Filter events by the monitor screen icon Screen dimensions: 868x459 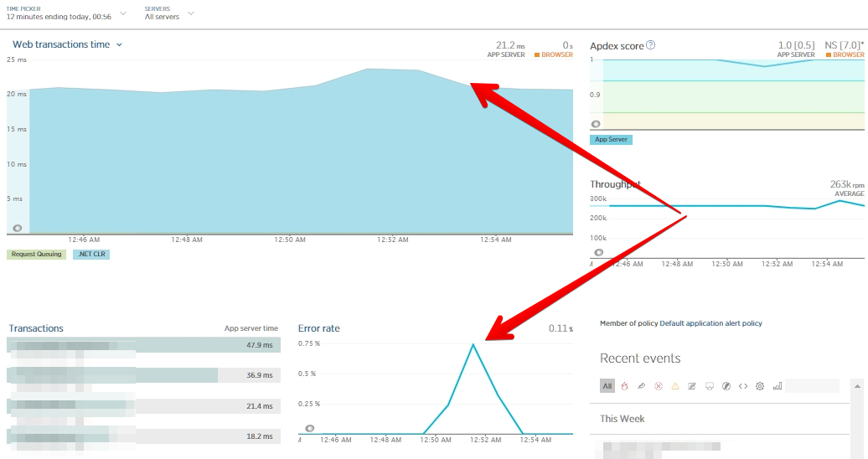[709, 386]
